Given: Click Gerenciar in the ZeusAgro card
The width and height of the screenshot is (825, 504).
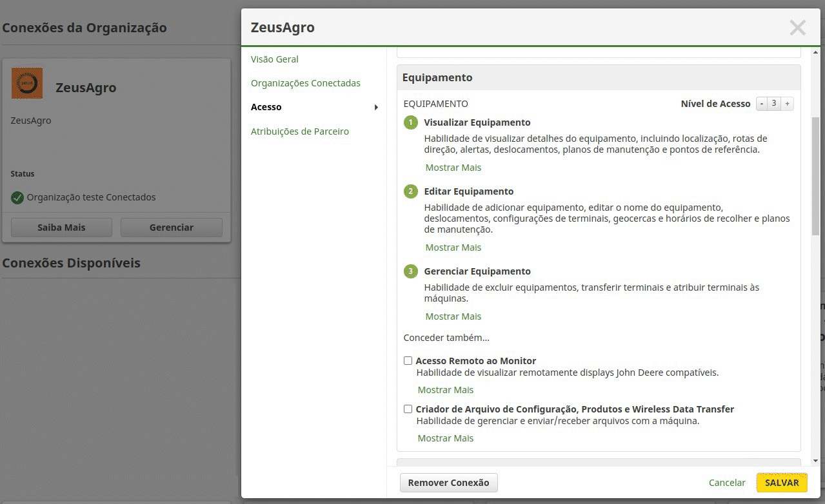Looking at the screenshot, I should point(172,228).
